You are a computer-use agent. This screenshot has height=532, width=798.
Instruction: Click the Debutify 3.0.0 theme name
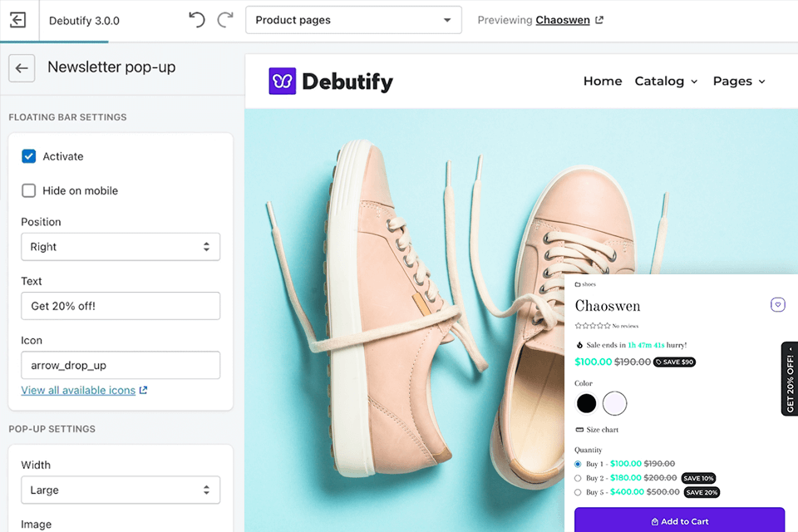click(84, 21)
